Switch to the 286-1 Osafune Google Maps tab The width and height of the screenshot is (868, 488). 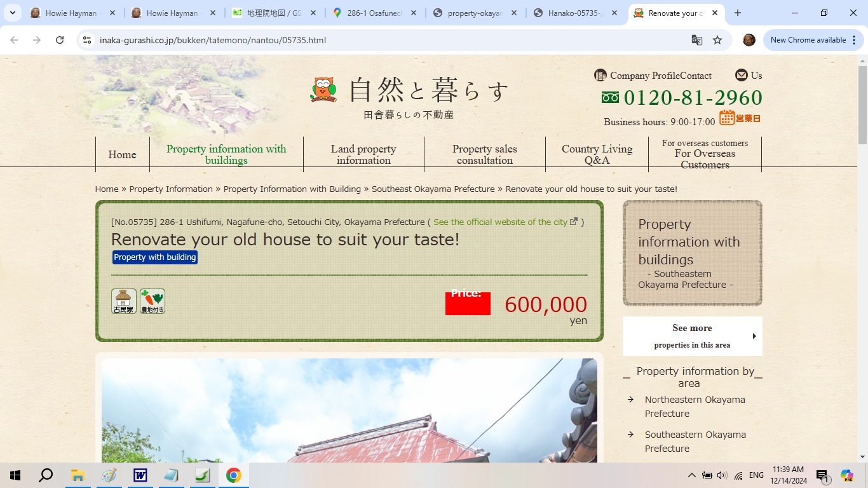click(x=374, y=13)
